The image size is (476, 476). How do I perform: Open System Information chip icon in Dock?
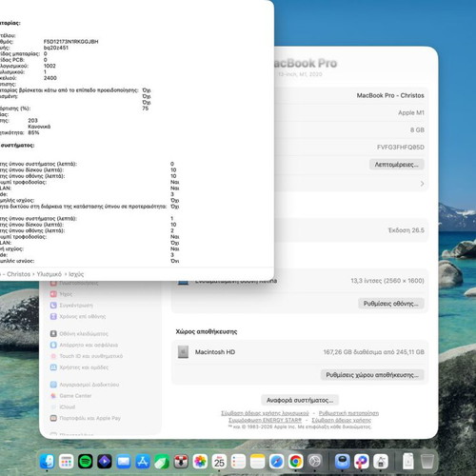(x=343, y=462)
